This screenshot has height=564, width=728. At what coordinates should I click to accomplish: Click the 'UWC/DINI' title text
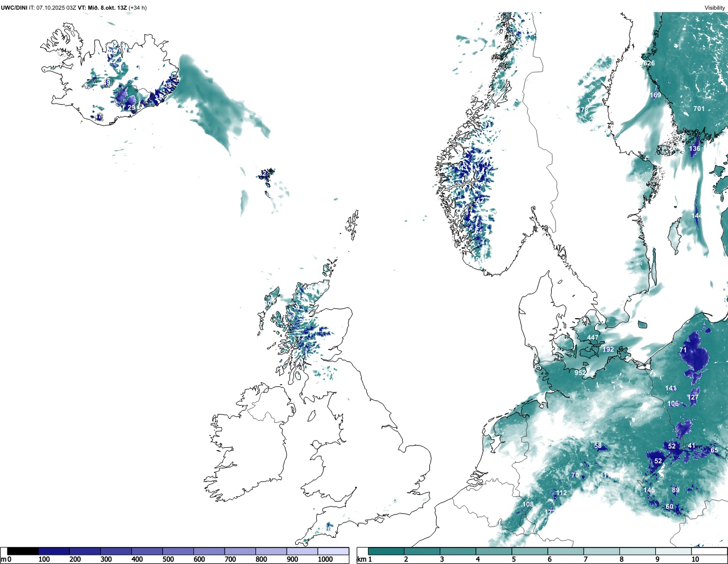coord(14,7)
